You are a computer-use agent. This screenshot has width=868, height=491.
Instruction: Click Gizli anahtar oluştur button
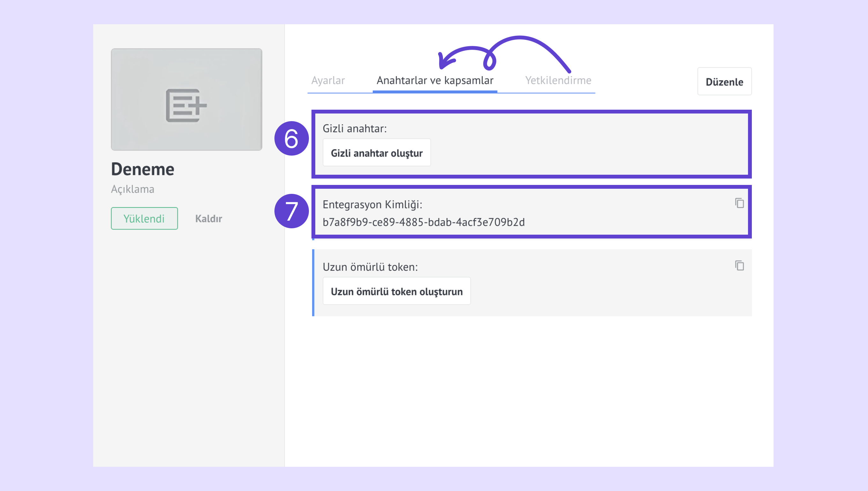[376, 153]
